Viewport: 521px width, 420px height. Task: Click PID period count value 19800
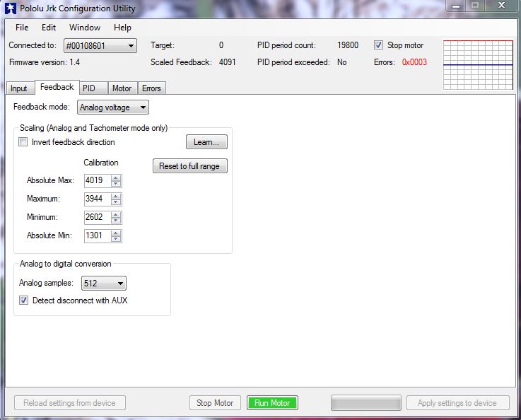(348, 45)
